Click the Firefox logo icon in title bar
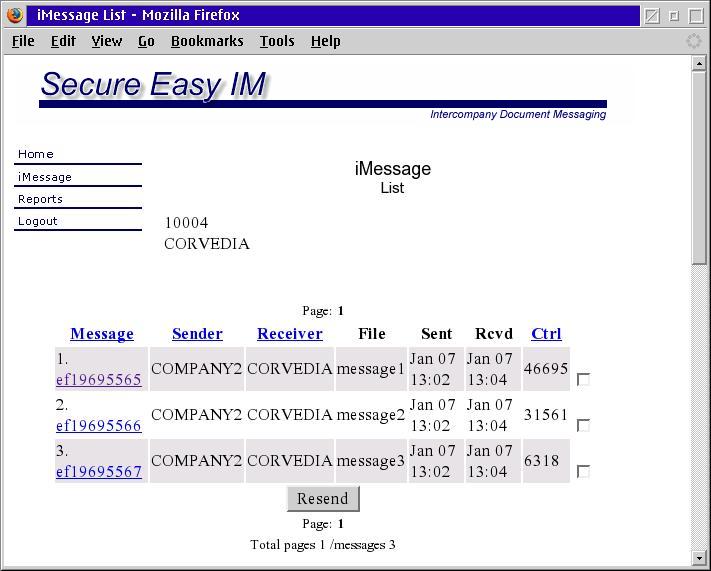The image size is (711, 571). point(15,15)
